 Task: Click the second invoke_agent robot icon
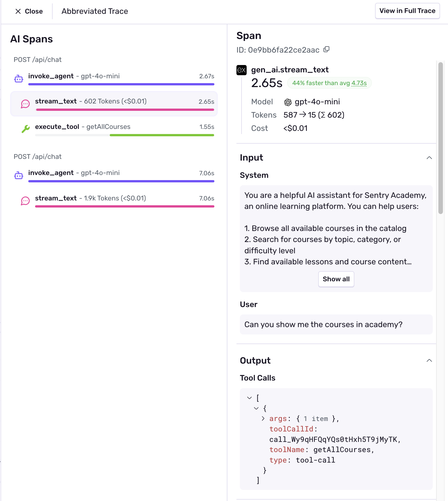[x=19, y=175]
